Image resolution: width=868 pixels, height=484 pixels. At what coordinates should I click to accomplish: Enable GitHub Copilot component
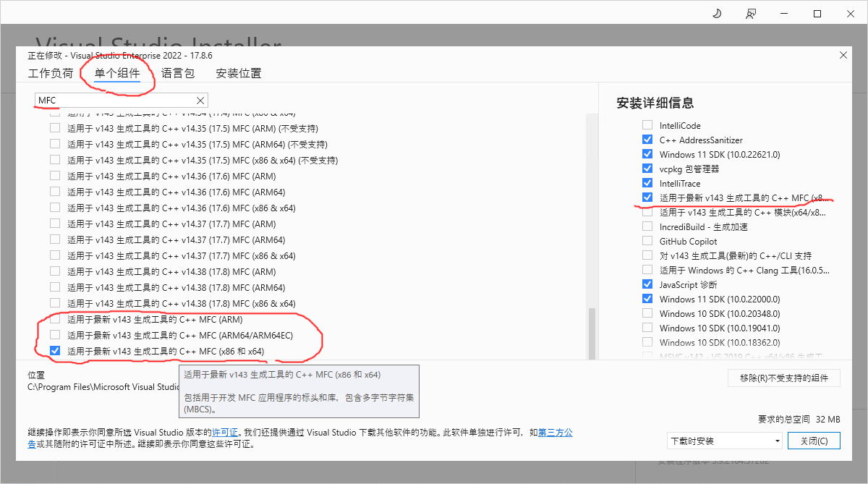[x=647, y=242]
